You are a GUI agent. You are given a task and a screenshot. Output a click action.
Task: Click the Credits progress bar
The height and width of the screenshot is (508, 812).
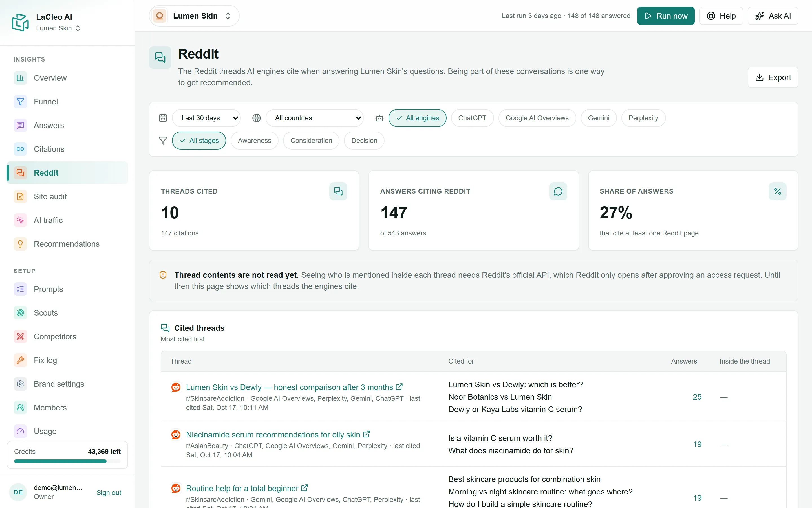pos(67,461)
